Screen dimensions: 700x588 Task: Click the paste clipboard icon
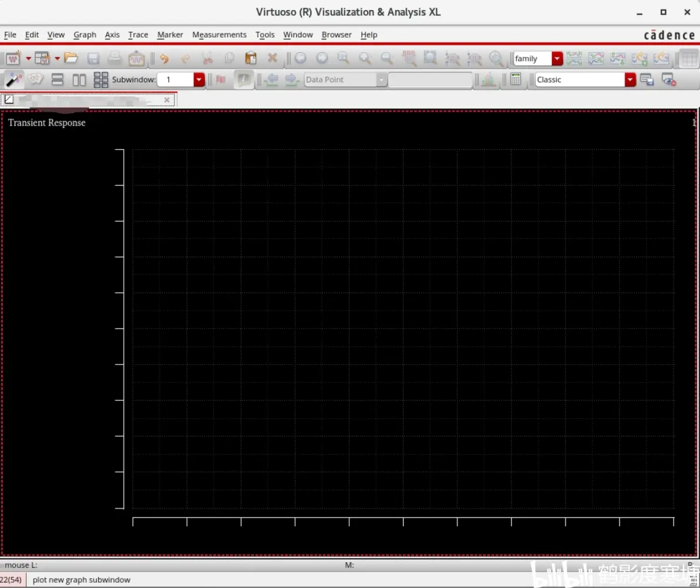251,58
